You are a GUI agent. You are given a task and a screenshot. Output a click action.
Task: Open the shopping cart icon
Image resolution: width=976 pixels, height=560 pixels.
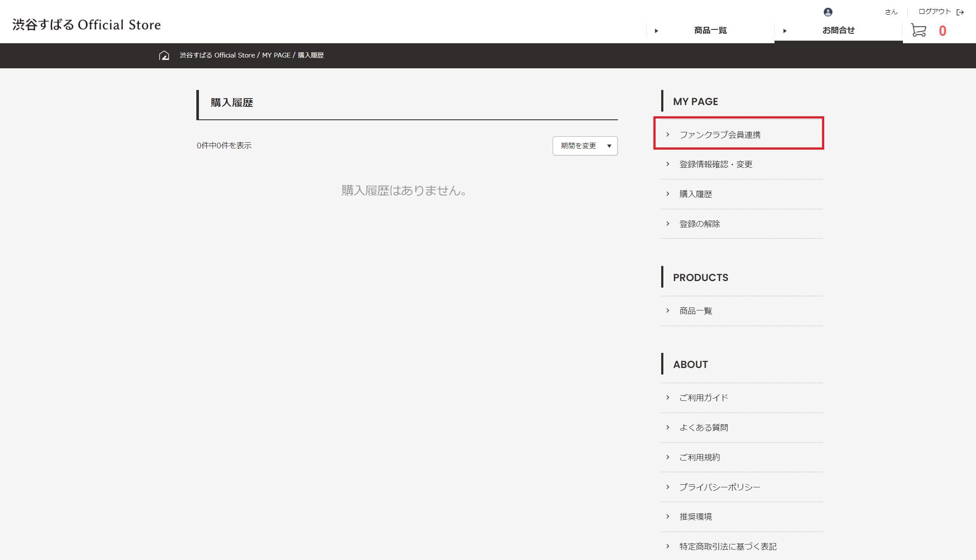click(918, 30)
